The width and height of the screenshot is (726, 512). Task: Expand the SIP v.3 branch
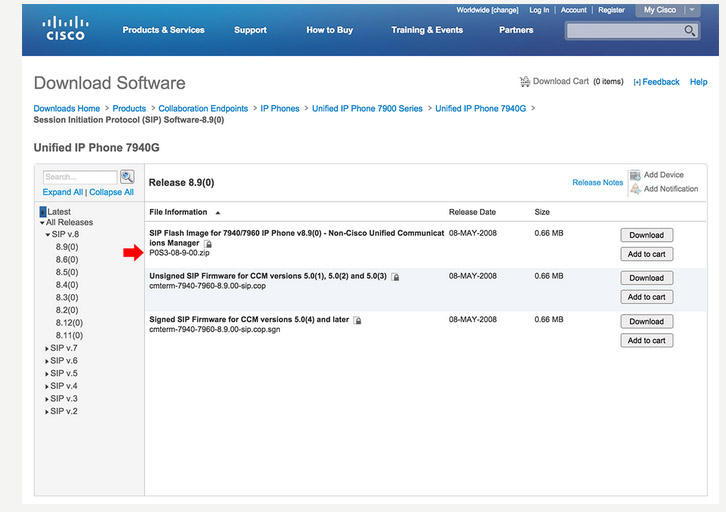click(x=47, y=399)
